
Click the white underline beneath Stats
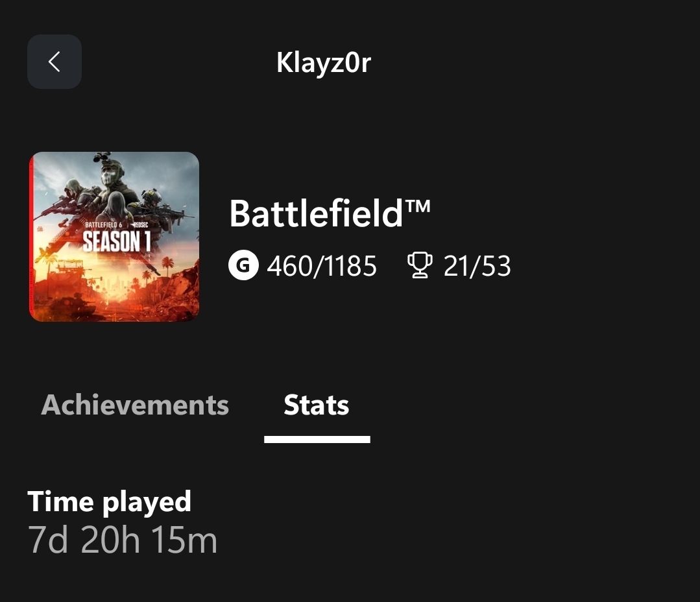317,439
